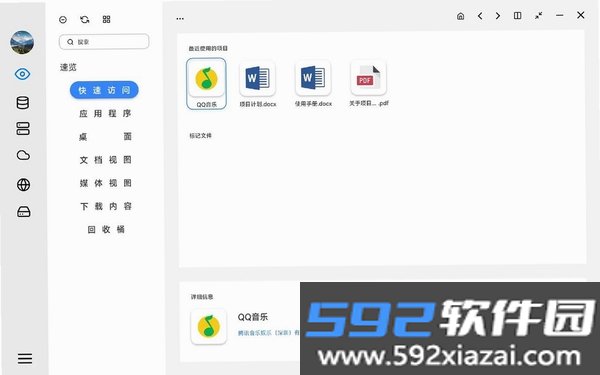This screenshot has height=375, width=600.
Task: Click the 速览 section heading
Action: click(68, 67)
